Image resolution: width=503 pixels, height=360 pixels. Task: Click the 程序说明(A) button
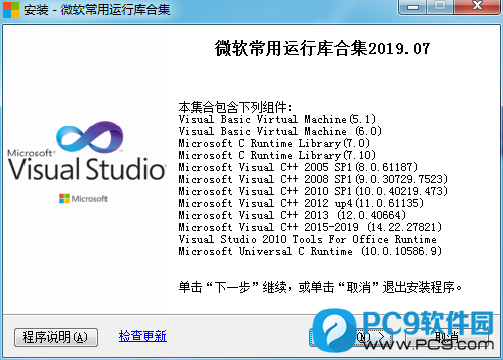(x=56, y=337)
